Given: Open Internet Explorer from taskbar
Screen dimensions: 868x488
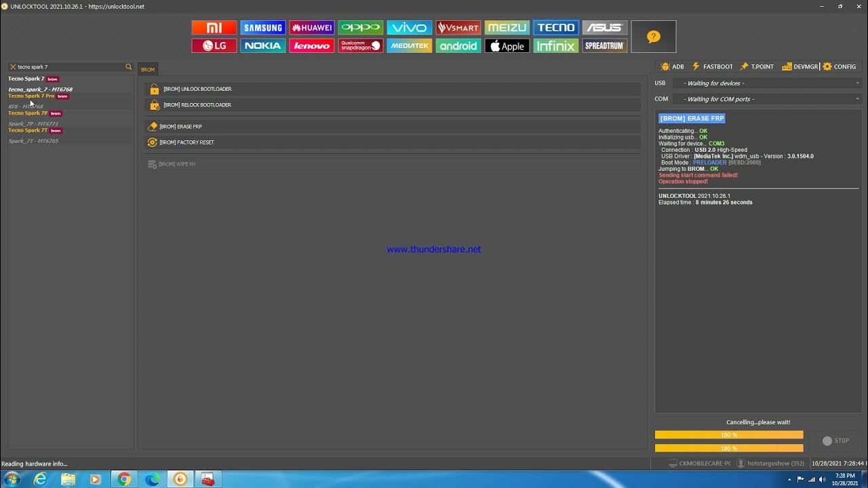Looking at the screenshot, I should (x=41, y=479).
